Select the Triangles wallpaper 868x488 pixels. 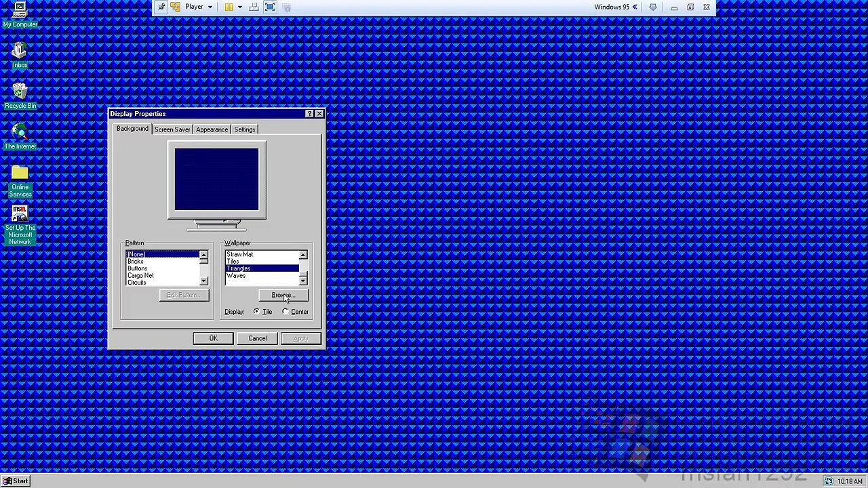(x=262, y=268)
